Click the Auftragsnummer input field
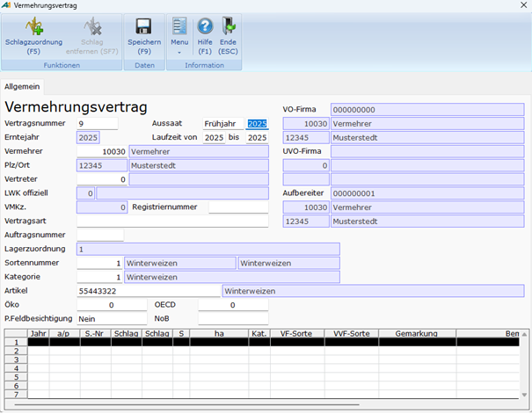This screenshot has width=532, height=414. coord(100,235)
